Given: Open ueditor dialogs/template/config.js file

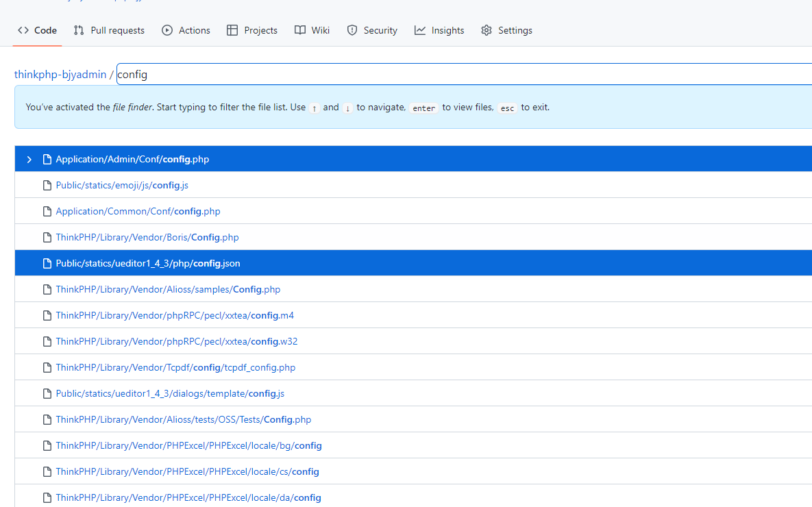Looking at the screenshot, I should (x=171, y=393).
